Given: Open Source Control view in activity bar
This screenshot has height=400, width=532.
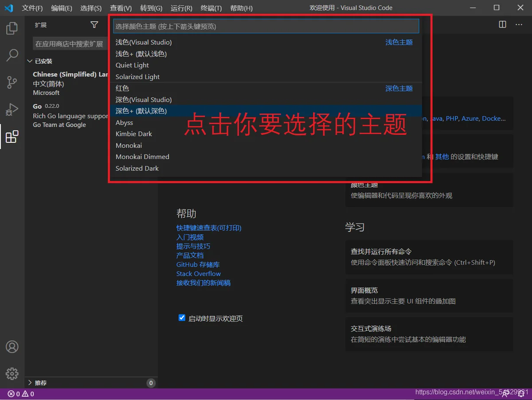Looking at the screenshot, I should [12, 82].
